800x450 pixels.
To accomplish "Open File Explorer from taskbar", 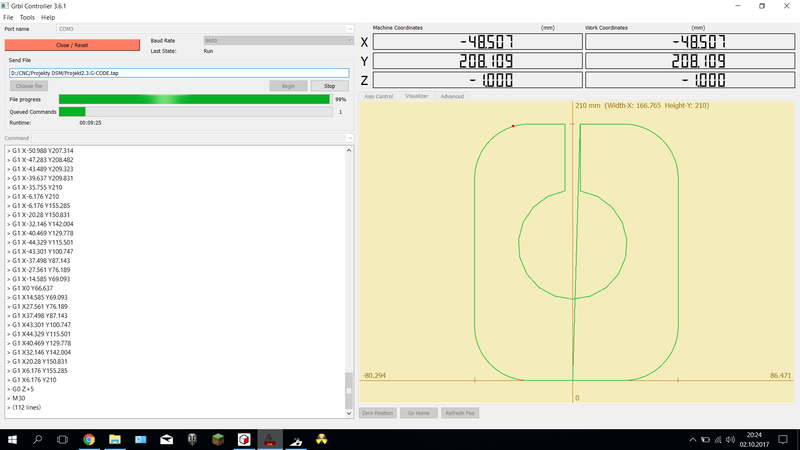I will click(x=115, y=439).
